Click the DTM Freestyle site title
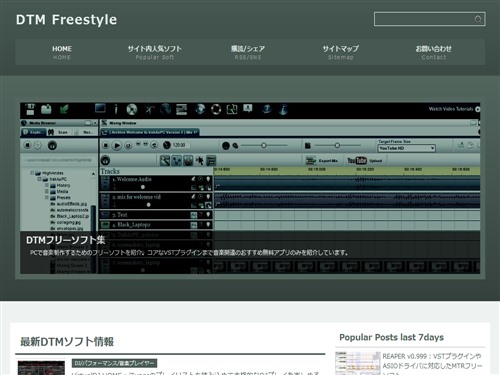This screenshot has height=375, width=500. tap(66, 19)
